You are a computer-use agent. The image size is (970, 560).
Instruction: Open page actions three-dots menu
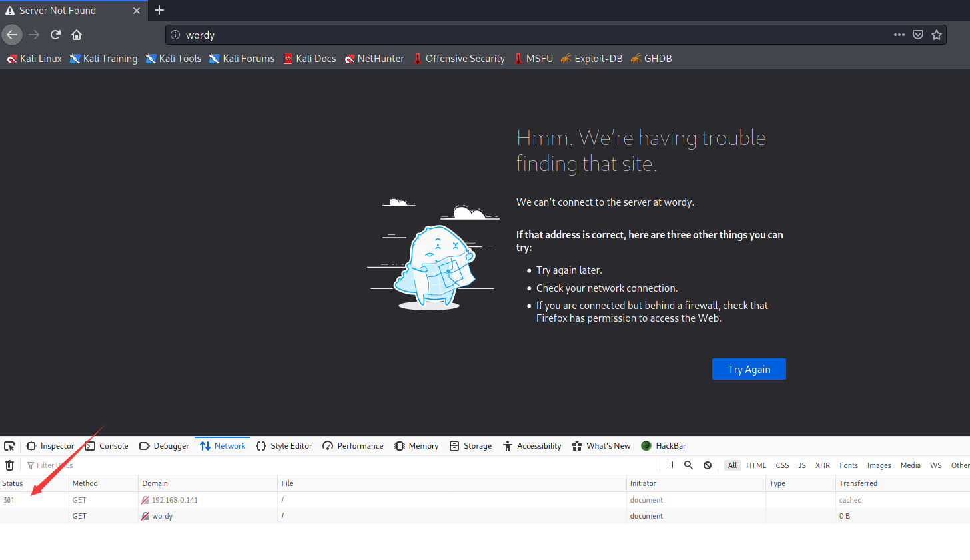[x=899, y=35]
